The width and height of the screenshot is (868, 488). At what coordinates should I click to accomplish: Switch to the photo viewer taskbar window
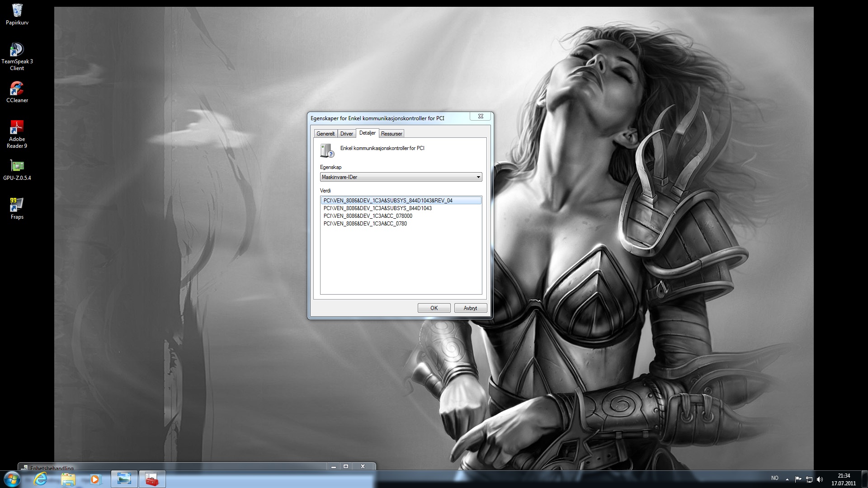click(124, 479)
